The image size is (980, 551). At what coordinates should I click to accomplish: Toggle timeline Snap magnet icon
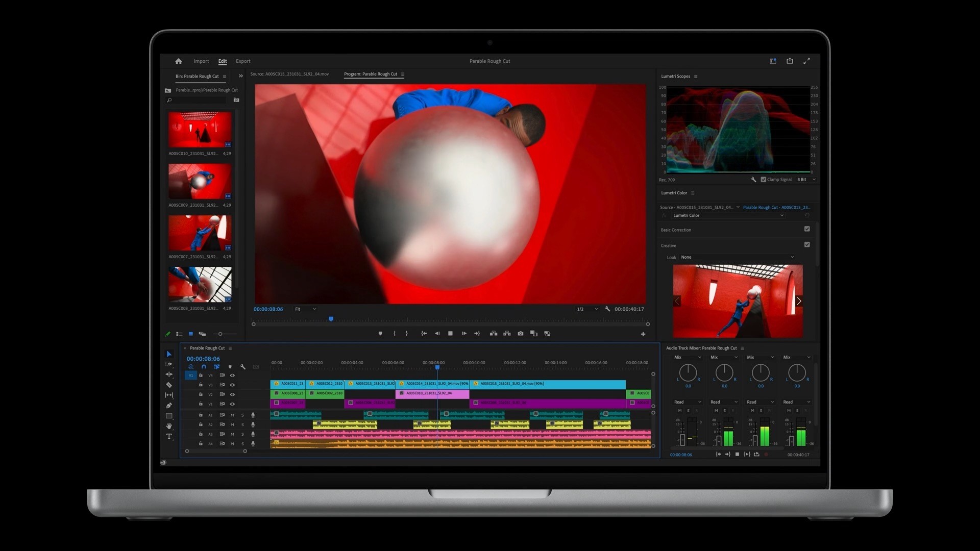[x=204, y=367]
